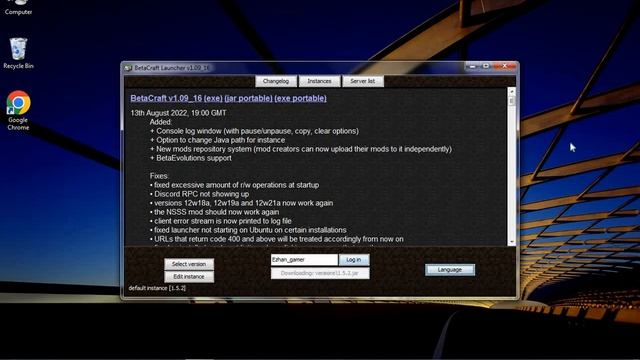Click 'default instance [1.5.2]' status text
640x360 pixels.
coord(157,288)
